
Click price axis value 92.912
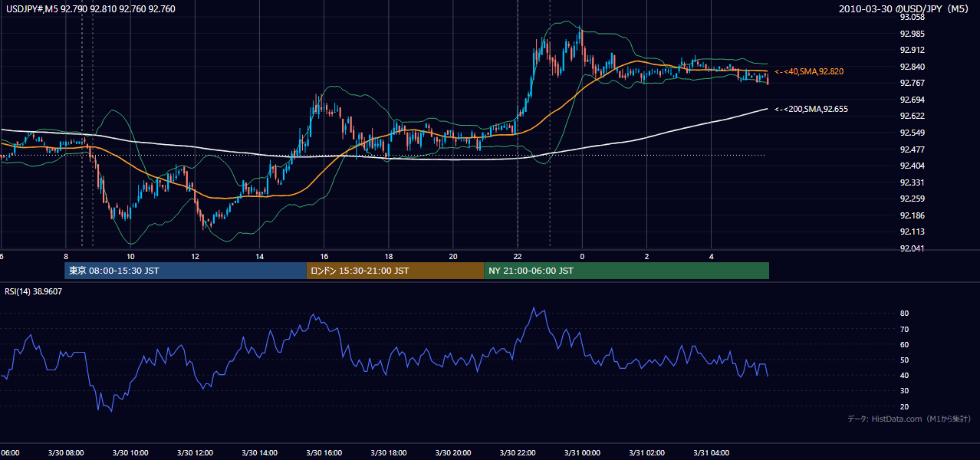coord(913,50)
